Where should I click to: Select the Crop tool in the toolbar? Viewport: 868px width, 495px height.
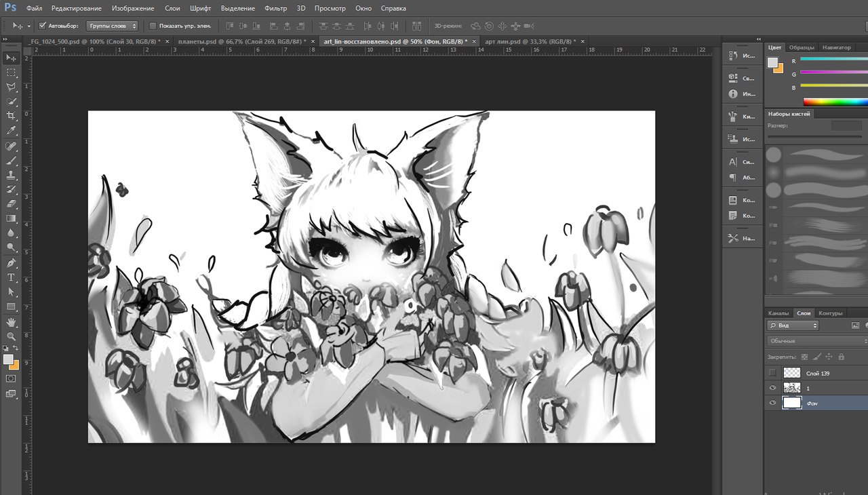11,116
